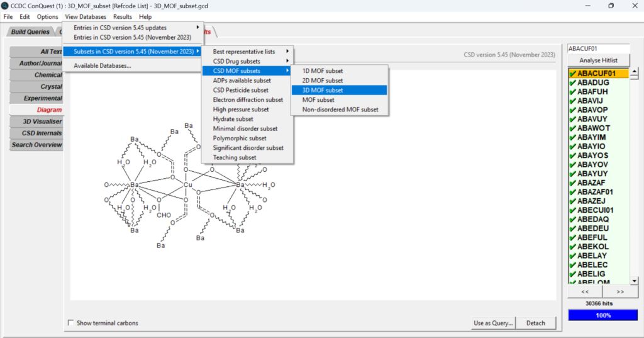Switch to the 3D Visualiser pane
Viewport: 644px width, 338px height.
[x=38, y=121]
